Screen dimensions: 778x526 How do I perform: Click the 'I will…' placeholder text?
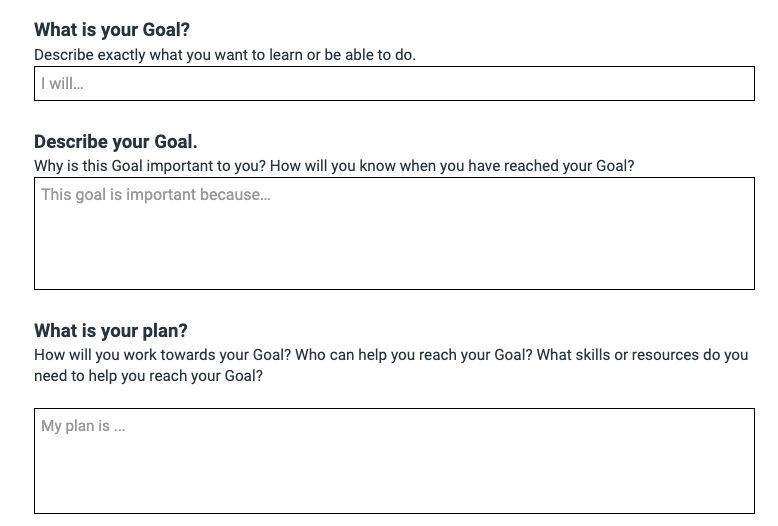(x=62, y=84)
